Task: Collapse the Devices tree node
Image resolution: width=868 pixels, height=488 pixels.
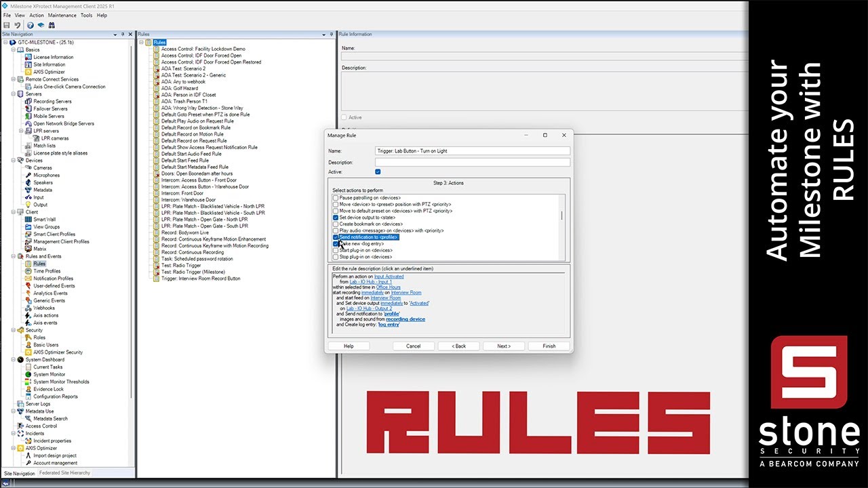Action: pyautogui.click(x=14, y=161)
